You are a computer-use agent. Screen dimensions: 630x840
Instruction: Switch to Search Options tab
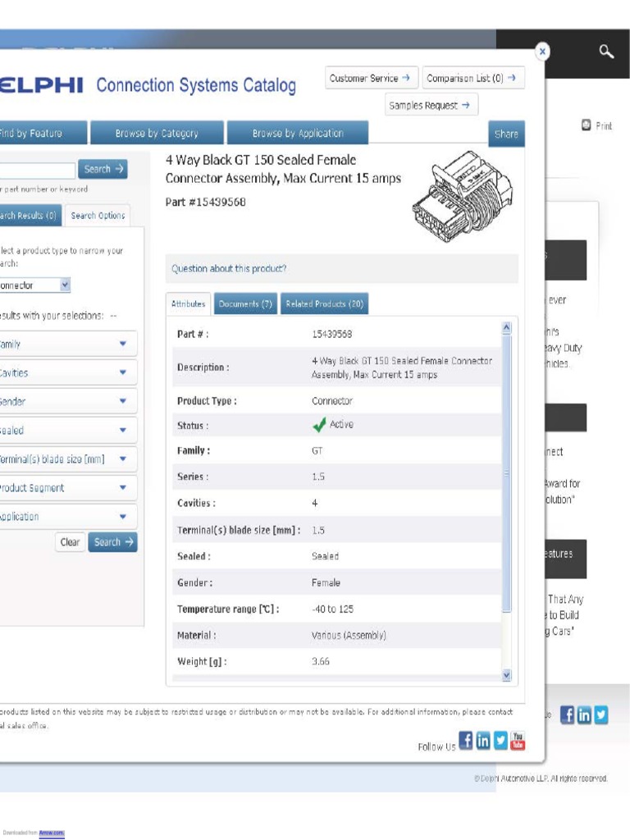(x=98, y=216)
